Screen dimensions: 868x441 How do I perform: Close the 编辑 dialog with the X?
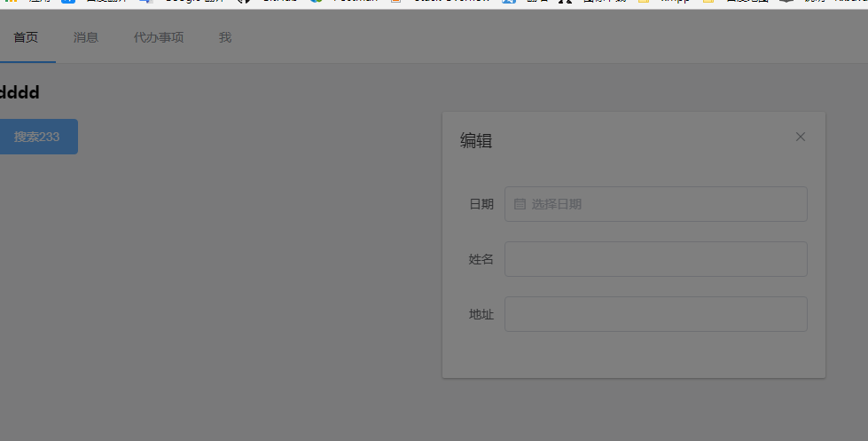click(x=801, y=137)
